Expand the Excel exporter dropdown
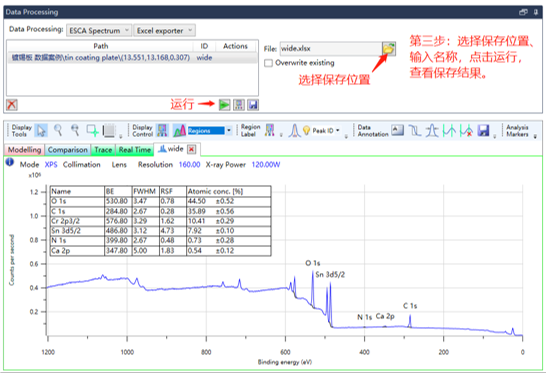 (x=164, y=31)
